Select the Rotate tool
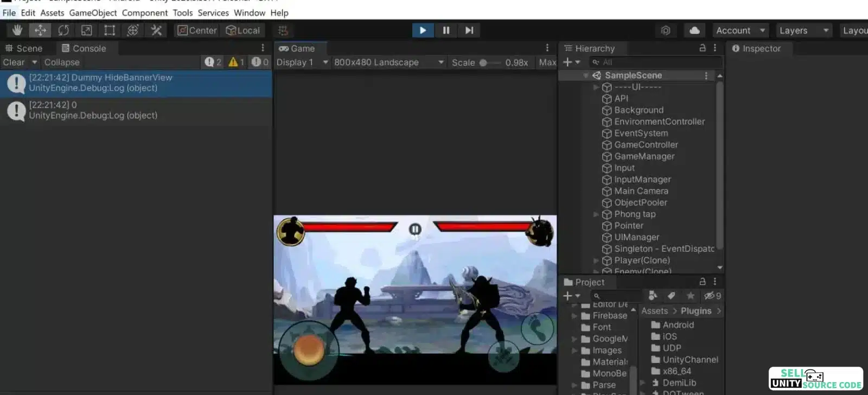 click(x=63, y=30)
